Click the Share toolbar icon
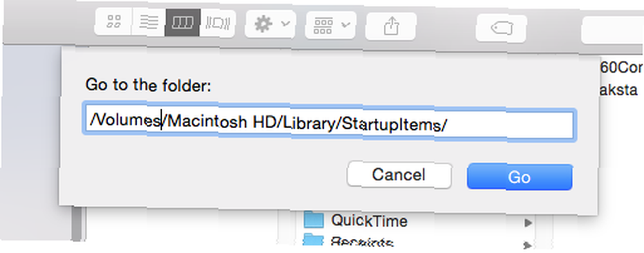 point(391,26)
